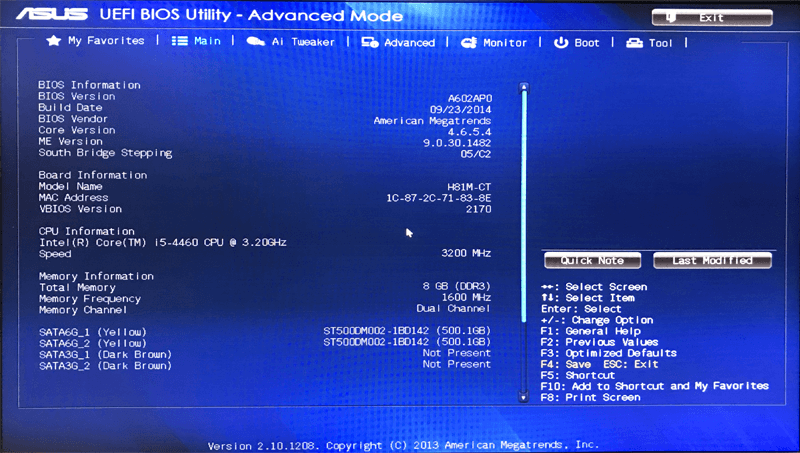800x453 pixels.
Task: Click South Bridge Stepping label
Action: click(105, 153)
